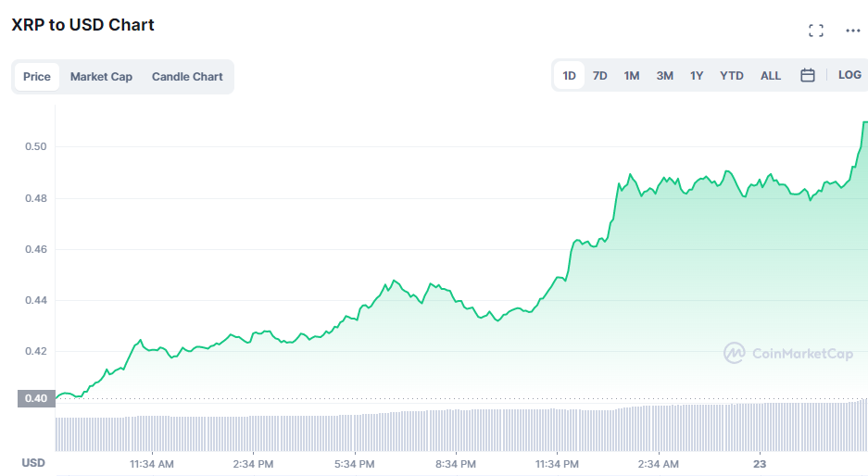Image resolution: width=868 pixels, height=476 pixels.
Task: Switch to the Market Cap tab
Action: click(x=101, y=76)
